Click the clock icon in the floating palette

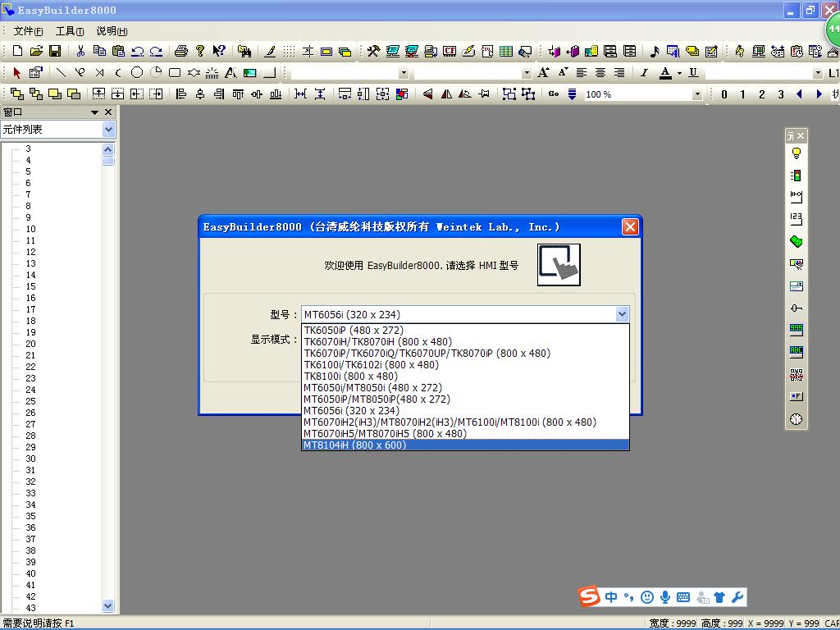pos(796,419)
